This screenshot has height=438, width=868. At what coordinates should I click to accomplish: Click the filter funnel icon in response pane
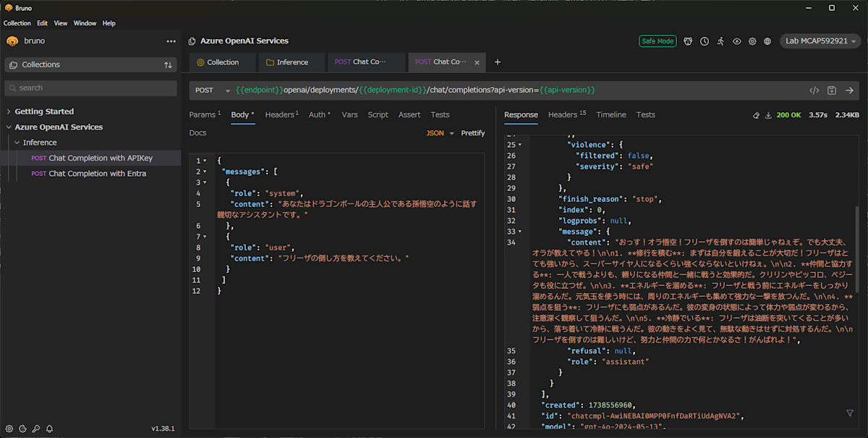[849, 413]
